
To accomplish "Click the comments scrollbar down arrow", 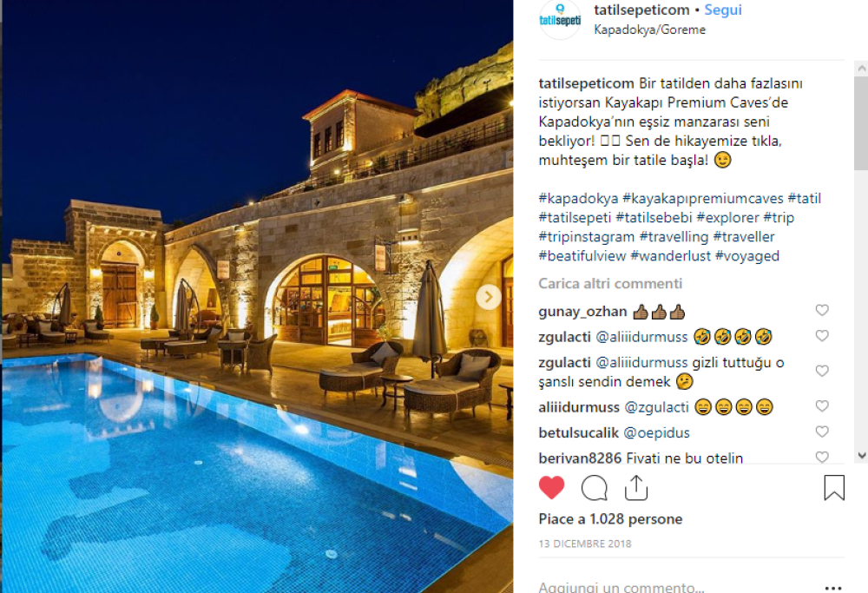I will (861, 456).
